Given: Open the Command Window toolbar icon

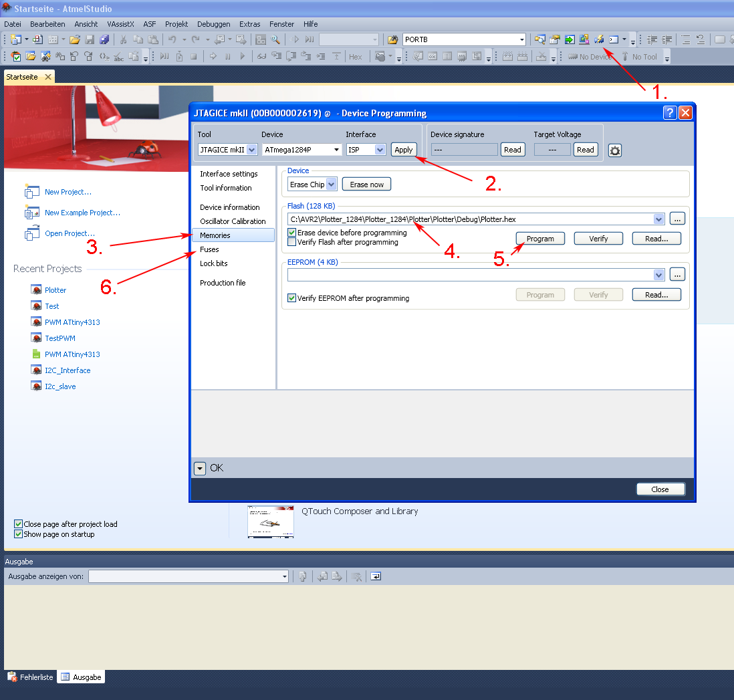Looking at the screenshot, I should (x=614, y=40).
